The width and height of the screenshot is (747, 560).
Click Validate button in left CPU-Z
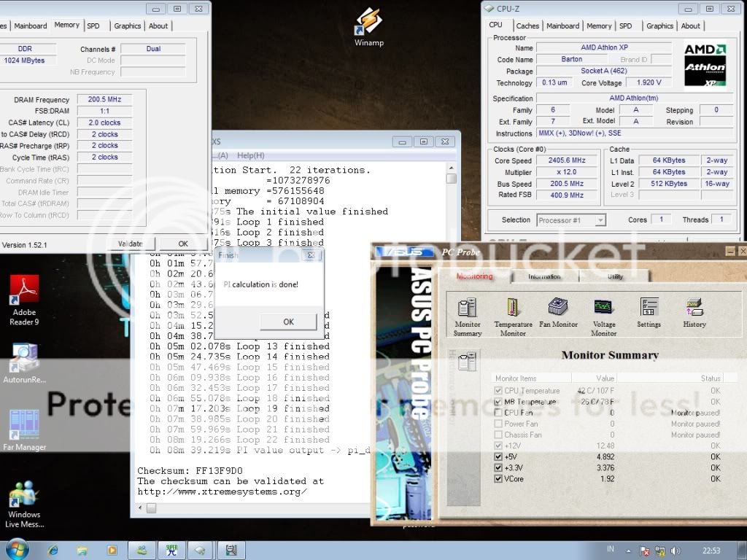tap(130, 244)
